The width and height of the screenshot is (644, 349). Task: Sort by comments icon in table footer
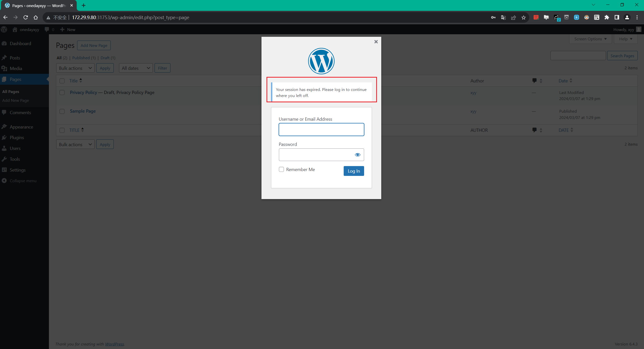tap(537, 130)
